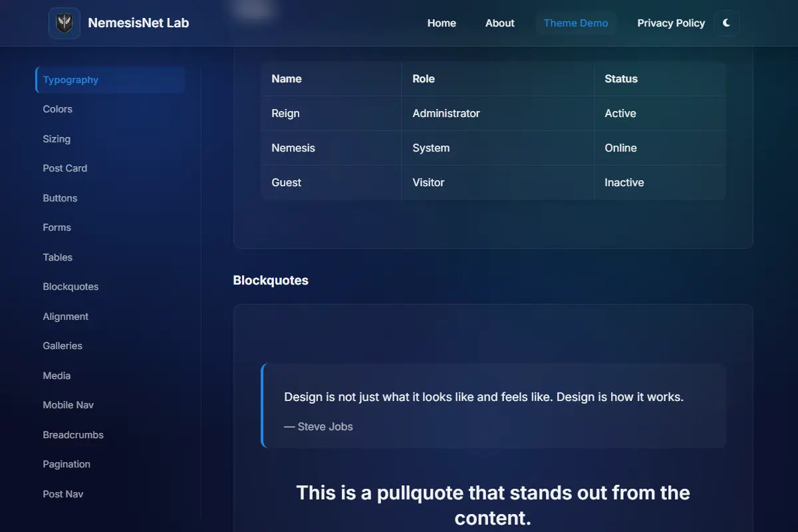Image resolution: width=798 pixels, height=532 pixels.
Task: Open the About page
Action: click(500, 23)
